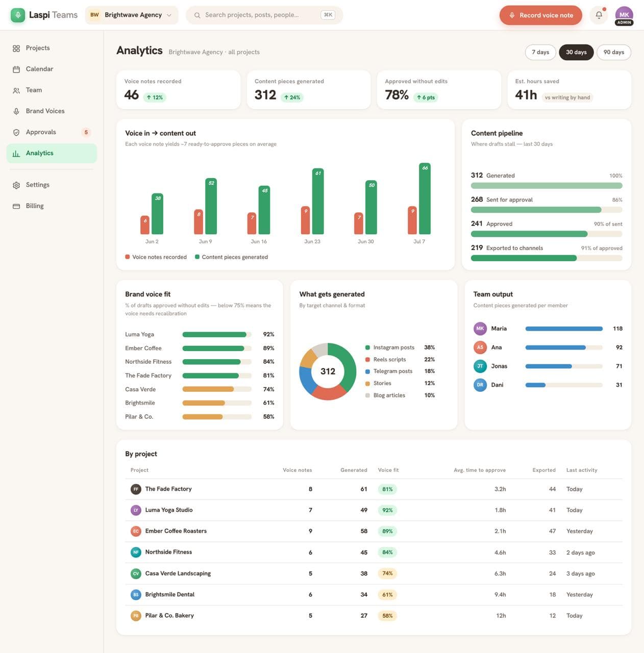Click the Avg. time to approve header
Screen dimensions: 644x653
(480, 470)
